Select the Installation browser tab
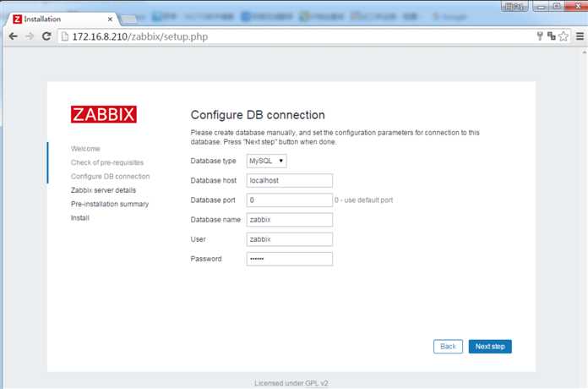The height and width of the screenshot is (389, 588). [63, 19]
